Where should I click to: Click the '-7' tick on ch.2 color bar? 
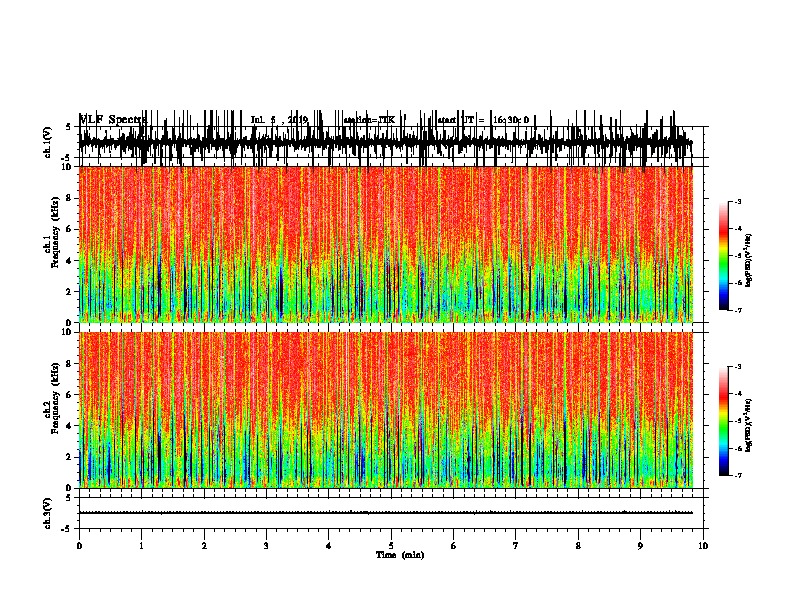click(738, 475)
